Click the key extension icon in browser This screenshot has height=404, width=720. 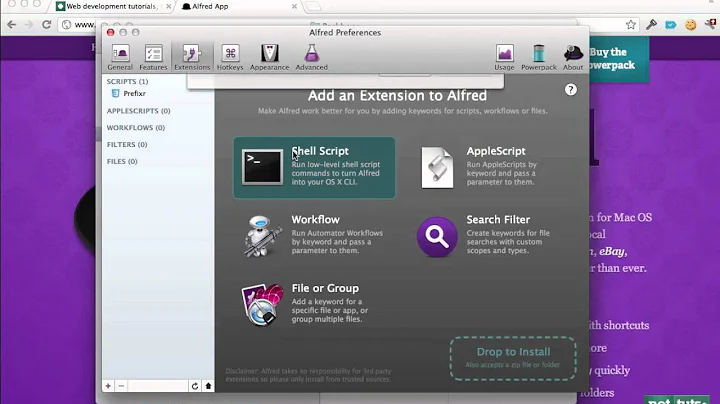pyautogui.click(x=651, y=25)
